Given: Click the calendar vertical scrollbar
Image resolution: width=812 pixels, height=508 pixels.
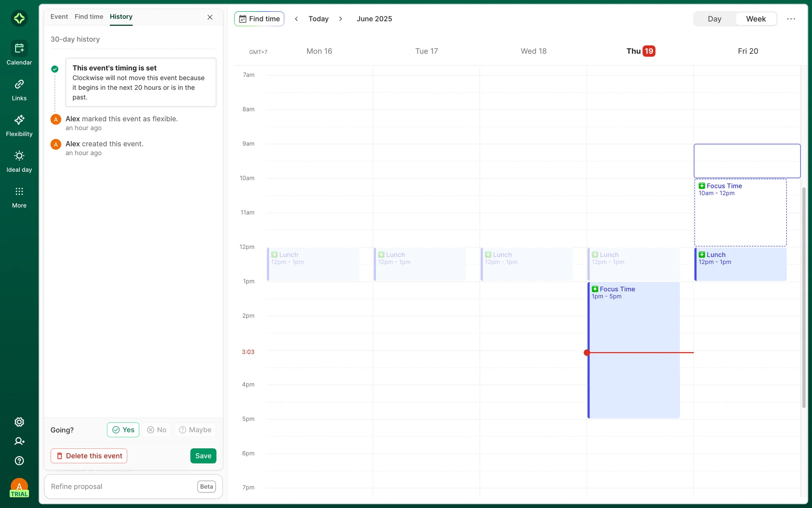Looking at the screenshot, I should (x=804, y=296).
